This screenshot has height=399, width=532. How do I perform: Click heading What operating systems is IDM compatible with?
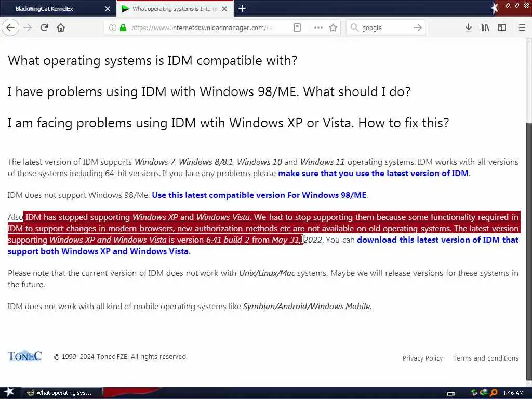tap(153, 61)
